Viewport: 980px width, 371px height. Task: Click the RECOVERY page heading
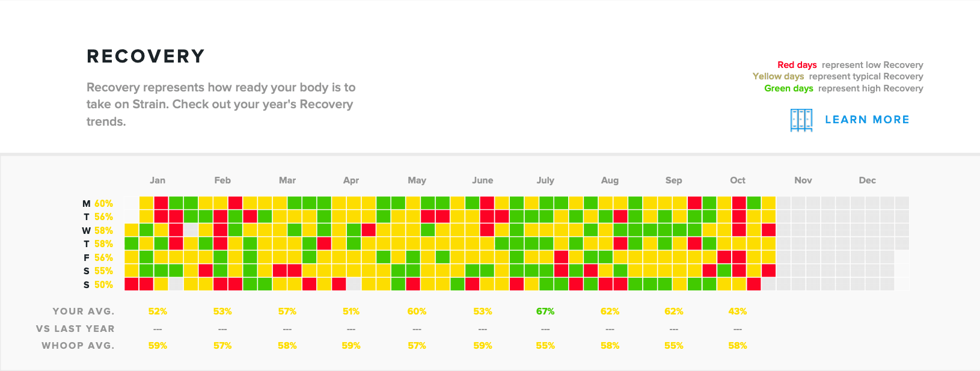[x=145, y=55]
